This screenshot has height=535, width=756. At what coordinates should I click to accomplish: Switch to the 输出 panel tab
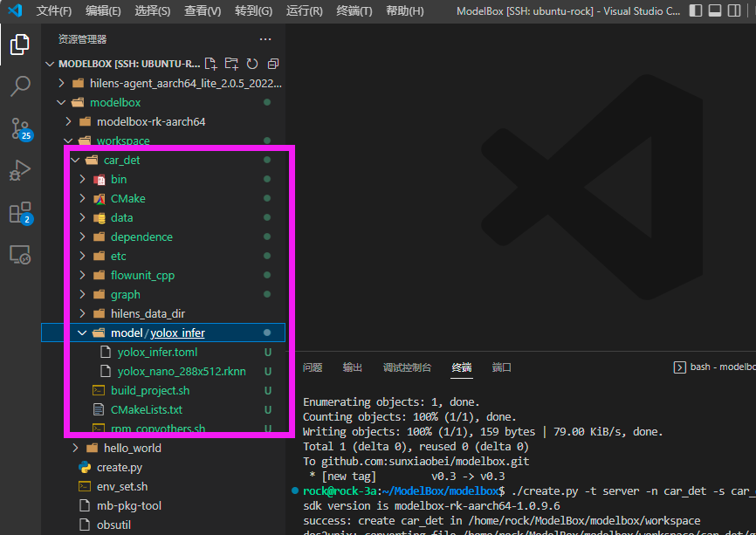[x=353, y=367]
